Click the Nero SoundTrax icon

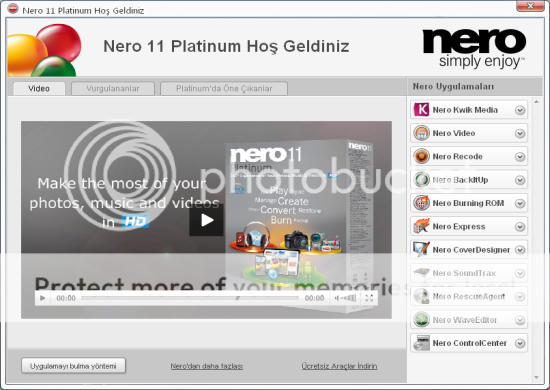click(x=421, y=273)
